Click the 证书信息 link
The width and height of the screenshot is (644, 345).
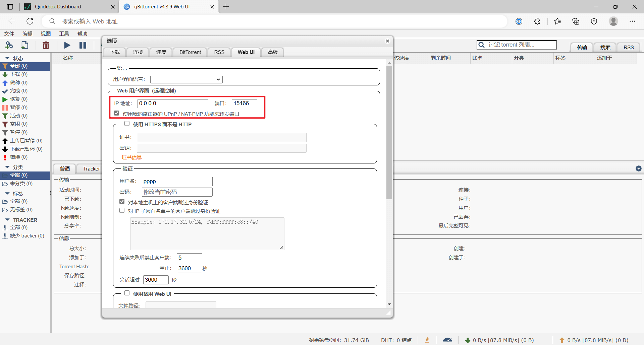[131, 157]
